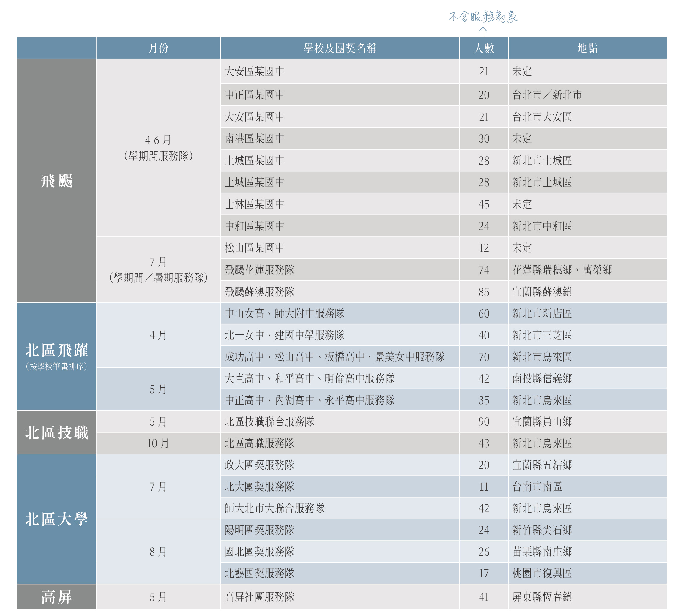The height and width of the screenshot is (616, 678).
Task: Click the 高屏社團服務隊 cell
Action: [x=259, y=597]
